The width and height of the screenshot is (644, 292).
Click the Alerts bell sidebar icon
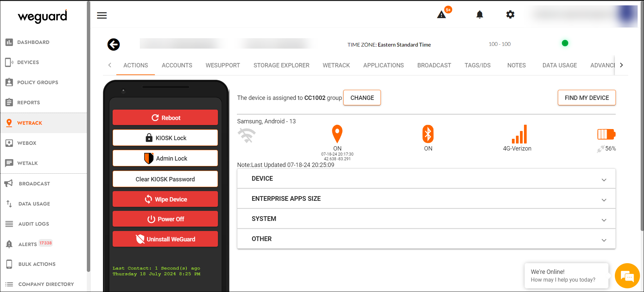[x=9, y=244]
